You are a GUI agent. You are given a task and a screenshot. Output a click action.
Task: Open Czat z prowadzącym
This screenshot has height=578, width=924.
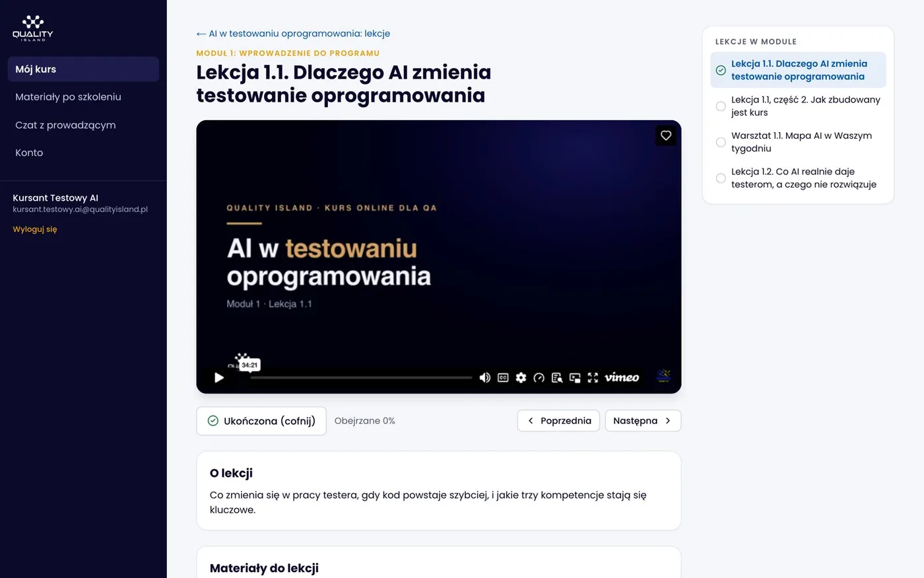(x=83, y=125)
